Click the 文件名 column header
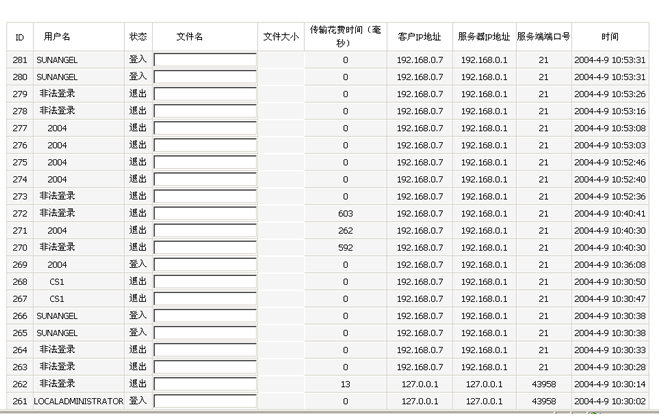This screenshot has height=416, width=659. (x=190, y=37)
